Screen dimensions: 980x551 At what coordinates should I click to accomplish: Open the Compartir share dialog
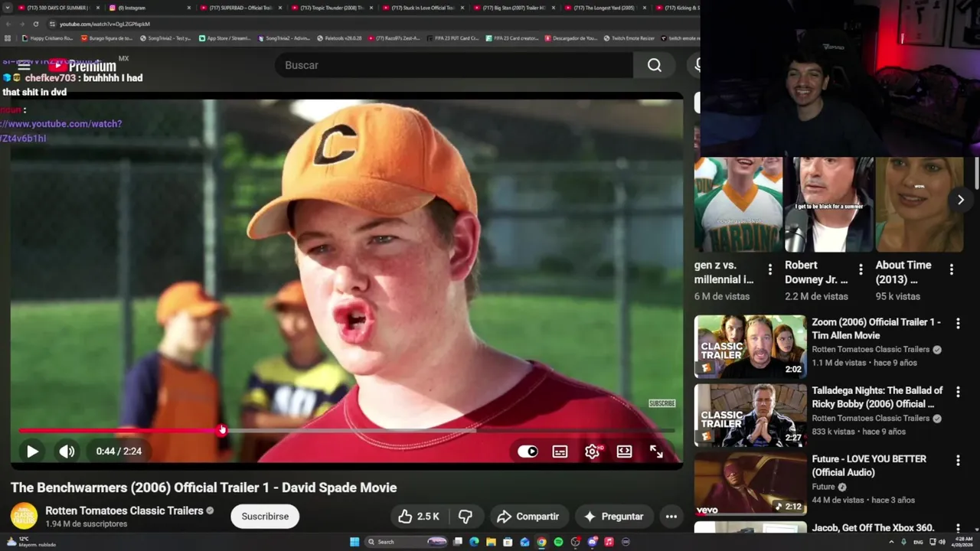click(x=530, y=517)
